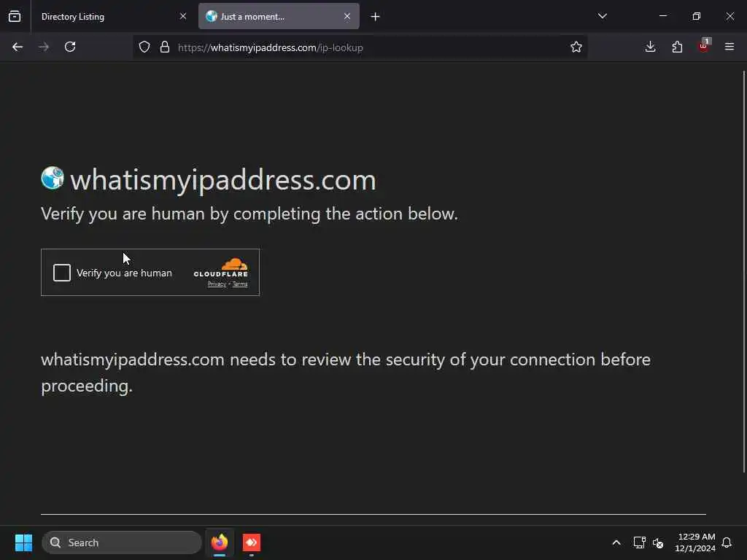Go forward one page

click(44, 47)
